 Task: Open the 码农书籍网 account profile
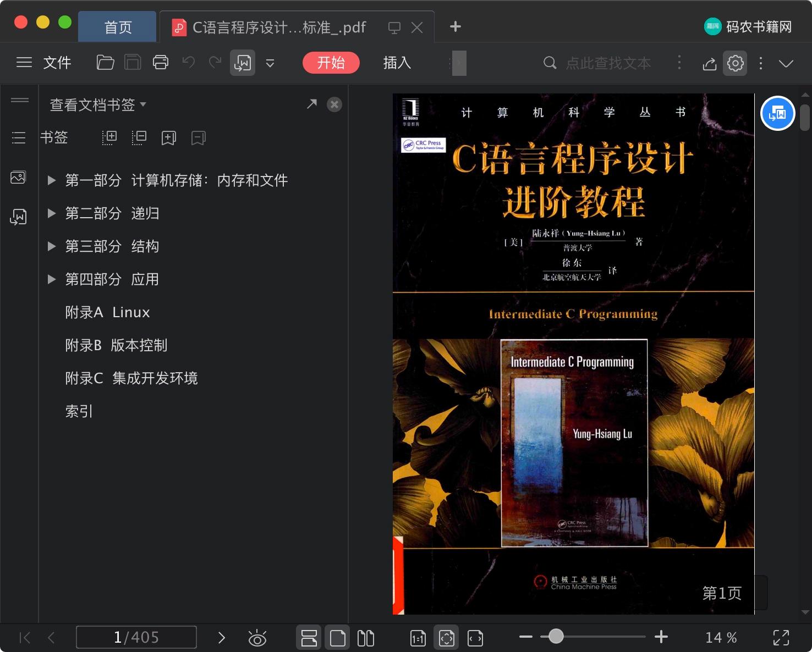coord(748,26)
